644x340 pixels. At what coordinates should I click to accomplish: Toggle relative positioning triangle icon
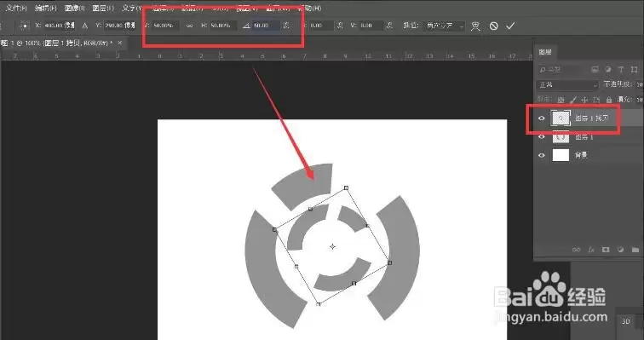pyautogui.click(x=84, y=26)
